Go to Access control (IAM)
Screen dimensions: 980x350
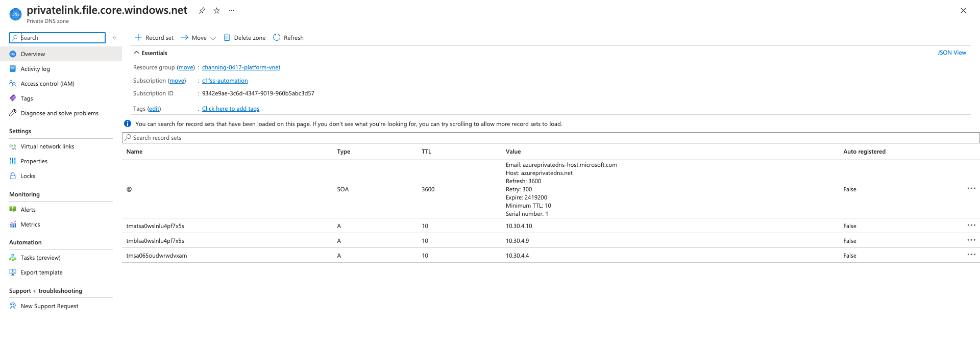pos(47,84)
